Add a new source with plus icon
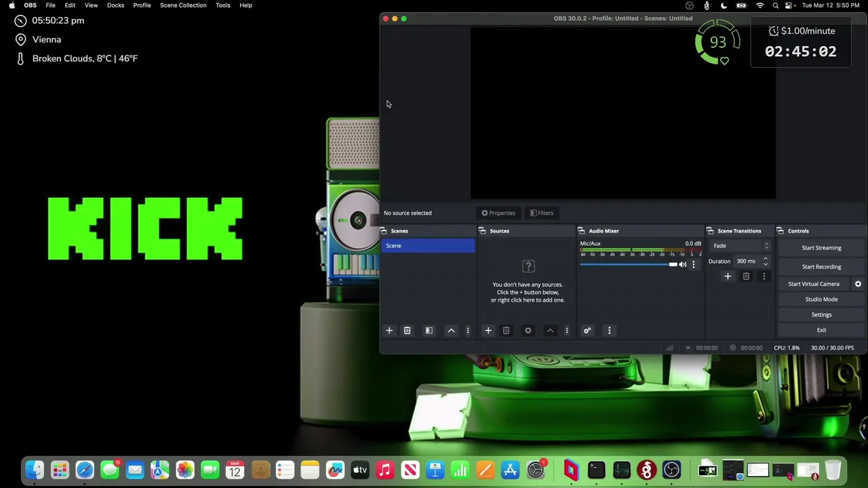 (488, 331)
